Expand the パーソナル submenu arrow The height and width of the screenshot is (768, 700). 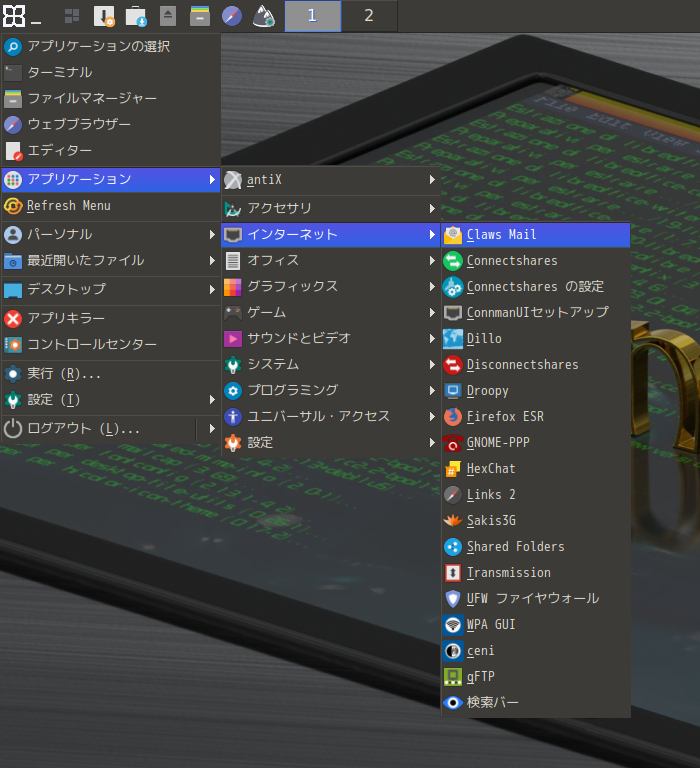coord(212,235)
